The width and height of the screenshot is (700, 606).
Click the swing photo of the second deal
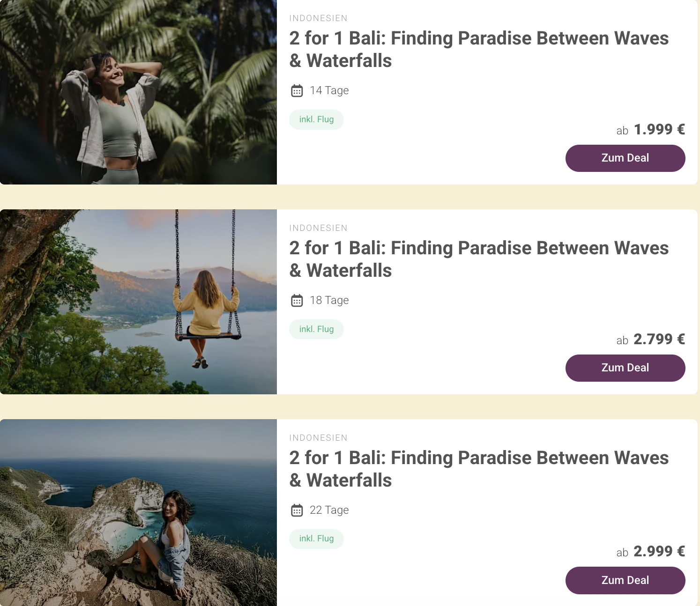(x=139, y=301)
